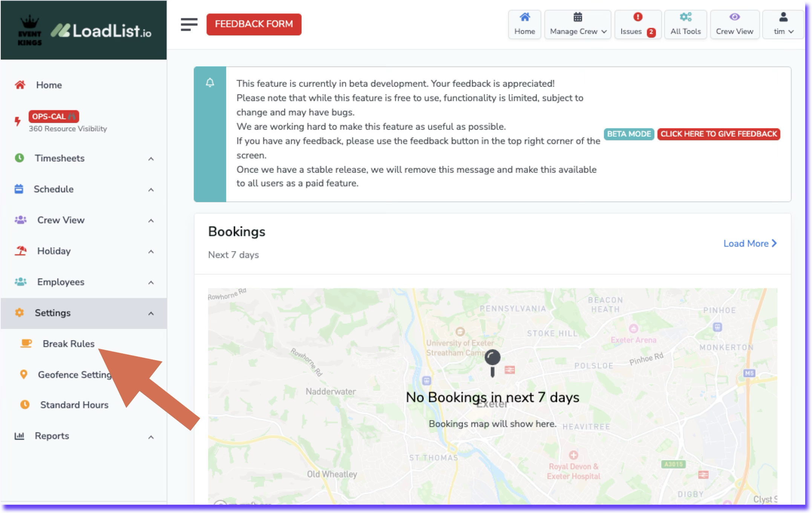Click the red Issues count badge
The height and width of the screenshot is (513, 812).
(651, 32)
